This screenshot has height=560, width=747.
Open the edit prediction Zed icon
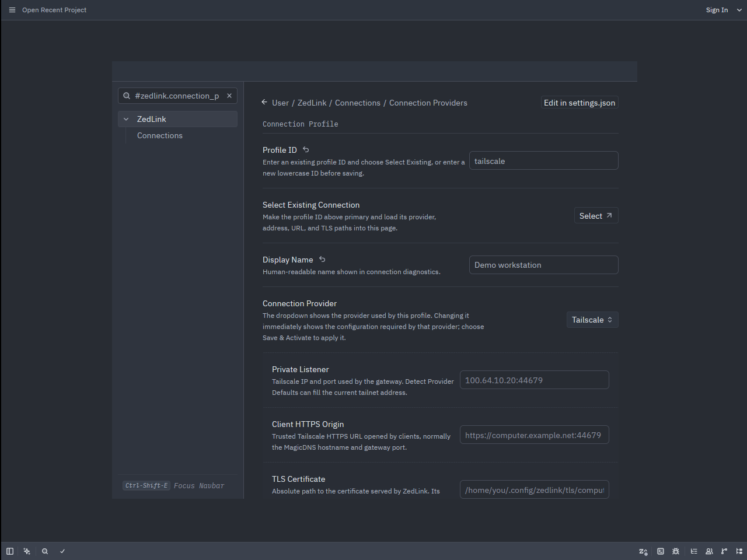tap(643, 551)
